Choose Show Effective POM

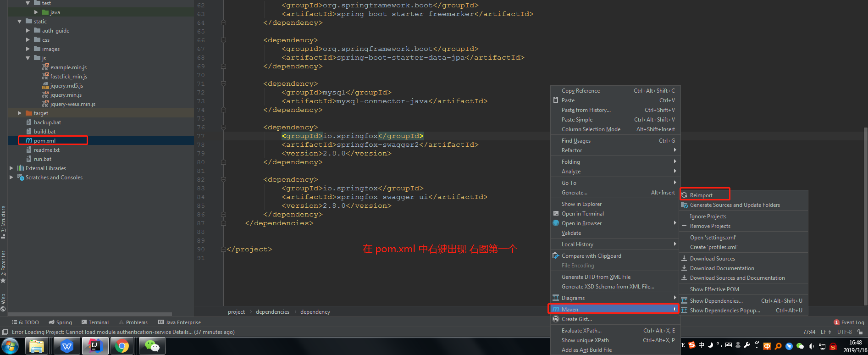(744, 289)
